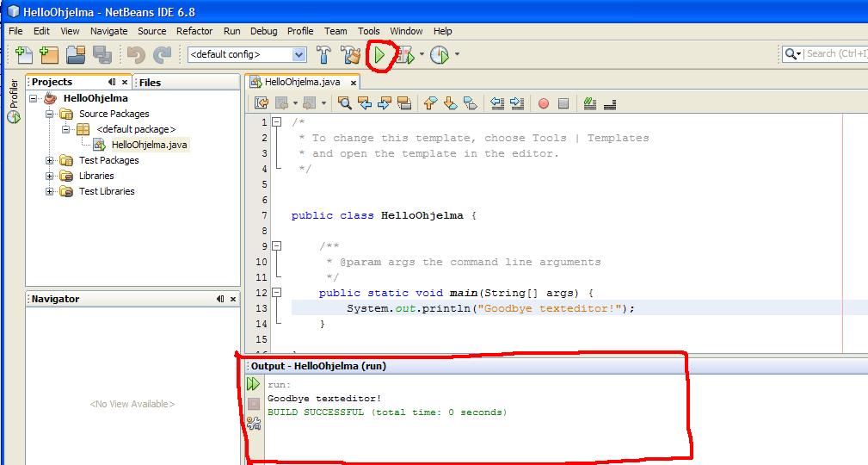Select the Projects tab

[52, 82]
